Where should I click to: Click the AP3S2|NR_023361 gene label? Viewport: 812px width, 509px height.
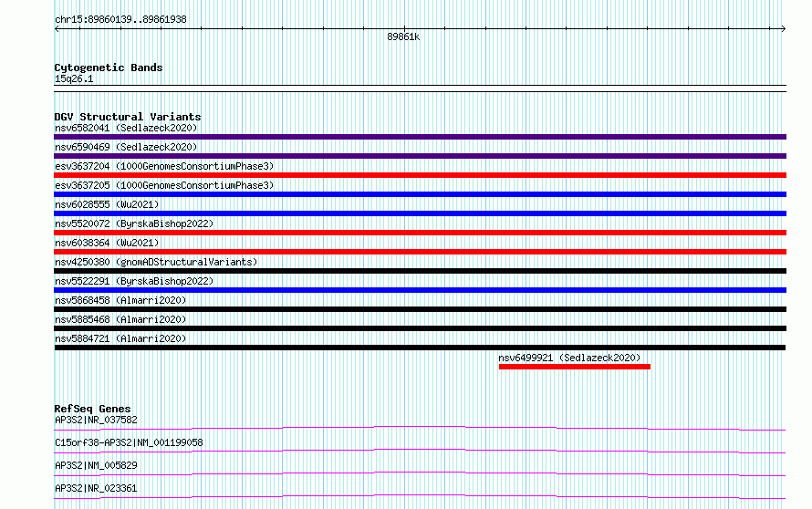96,488
